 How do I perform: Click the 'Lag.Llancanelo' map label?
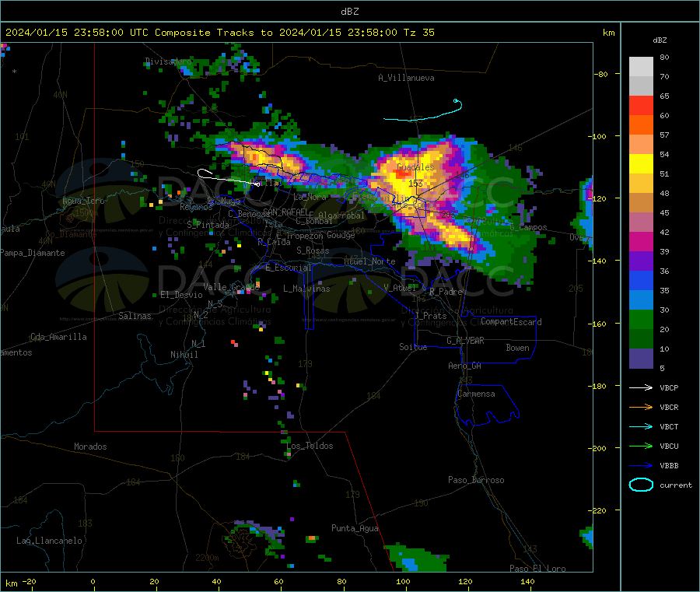click(x=50, y=541)
